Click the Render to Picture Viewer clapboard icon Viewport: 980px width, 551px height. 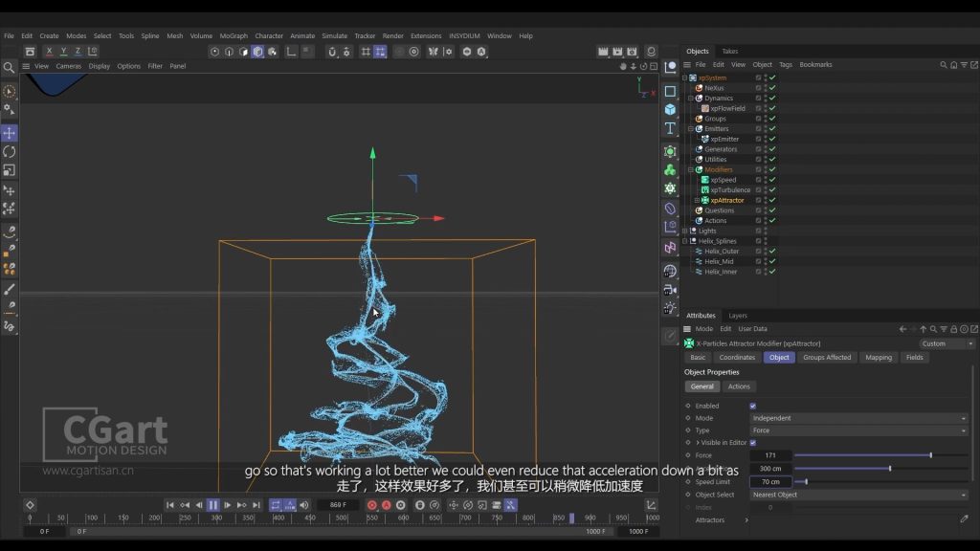617,52
